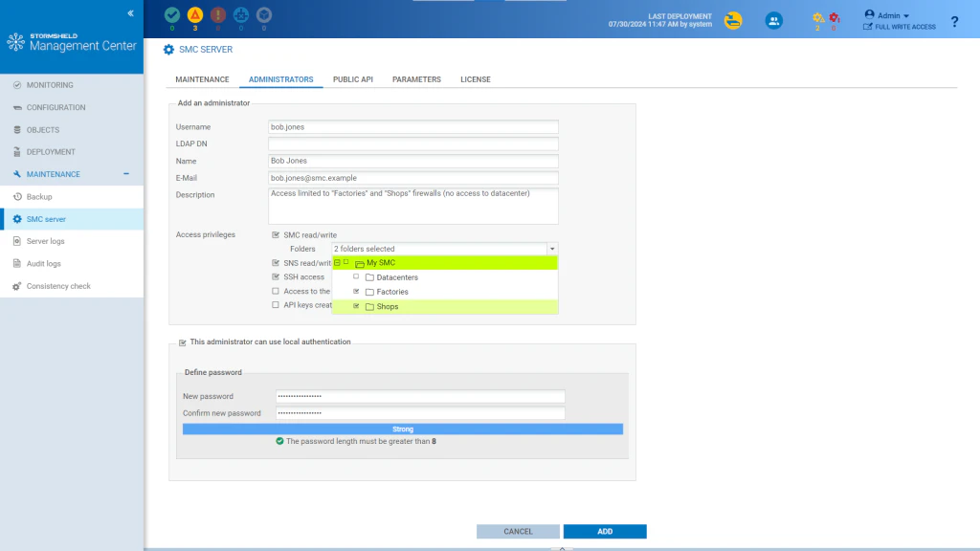Switch to the PARAMETERS tab
980x551 pixels.
pyautogui.click(x=416, y=79)
